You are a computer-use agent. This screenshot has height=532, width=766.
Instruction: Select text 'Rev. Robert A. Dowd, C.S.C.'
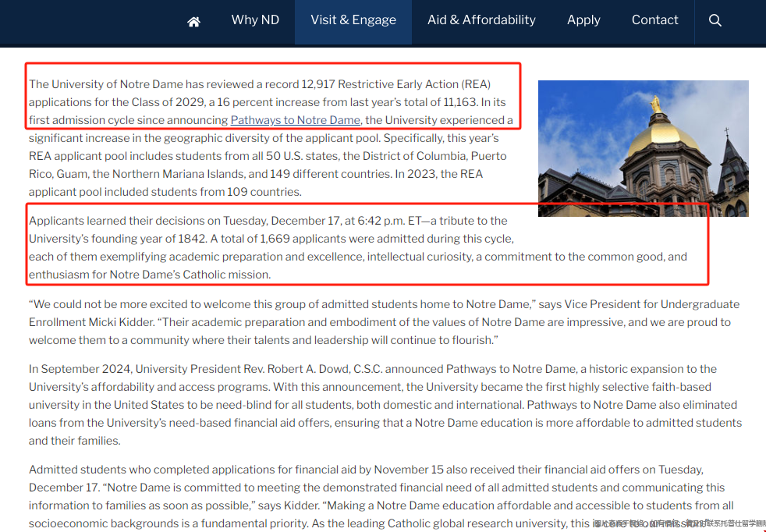309,369
